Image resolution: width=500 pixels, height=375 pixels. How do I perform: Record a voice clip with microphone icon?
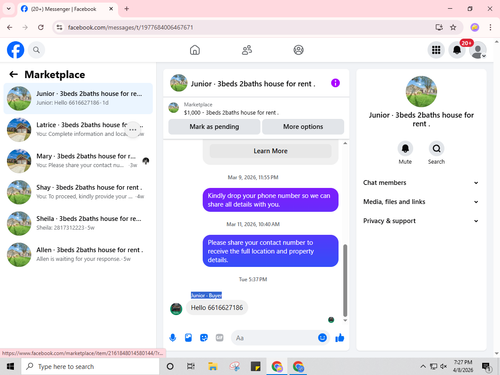(x=173, y=338)
